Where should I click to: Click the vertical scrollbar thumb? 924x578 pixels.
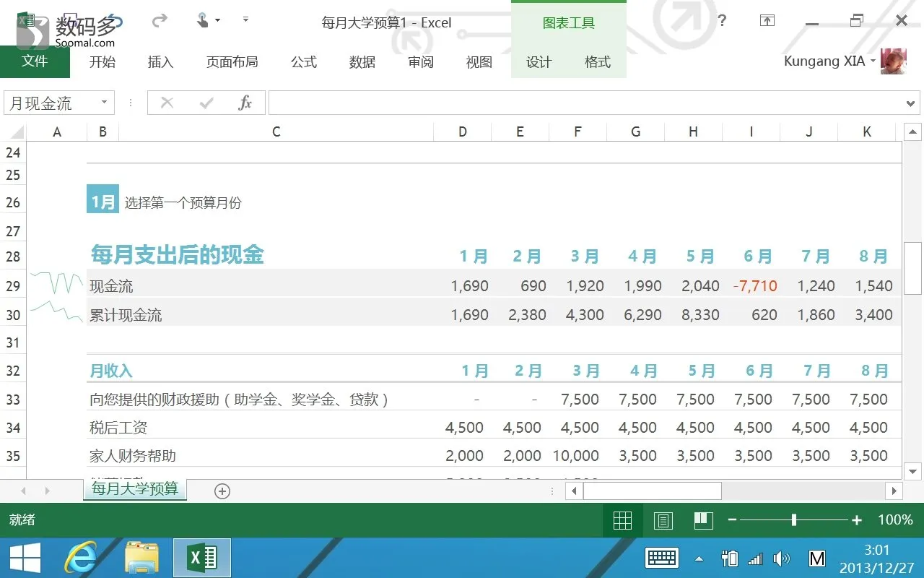click(913, 268)
